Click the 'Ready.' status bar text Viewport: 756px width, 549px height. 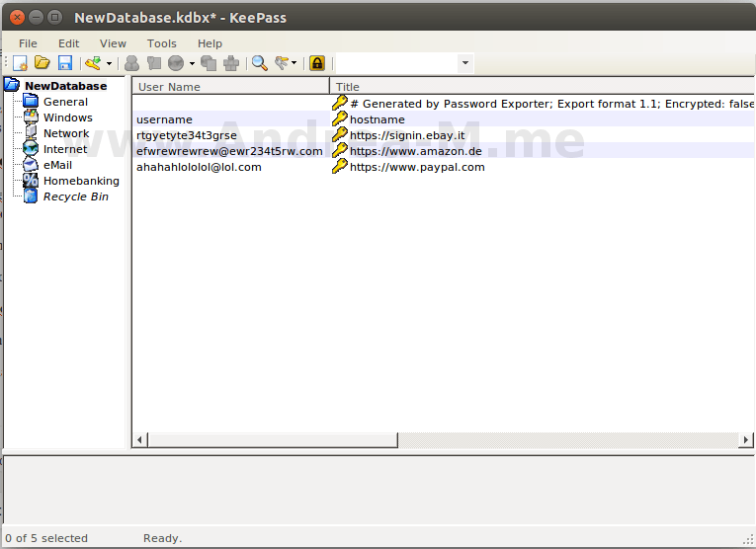pyautogui.click(x=162, y=538)
